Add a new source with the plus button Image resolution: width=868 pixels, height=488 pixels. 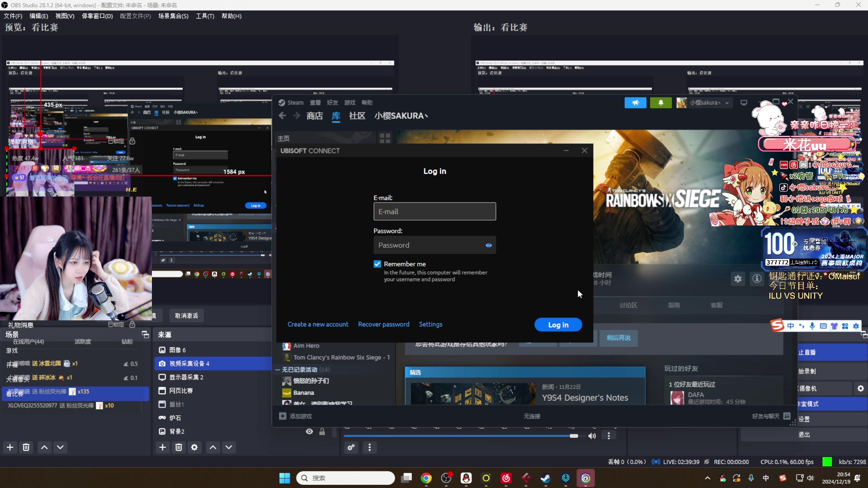(163, 447)
